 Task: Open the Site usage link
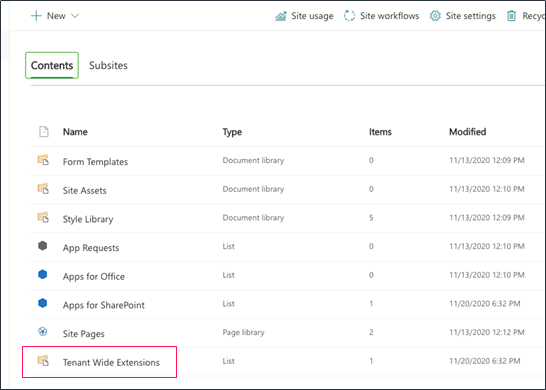pyautogui.click(x=312, y=16)
